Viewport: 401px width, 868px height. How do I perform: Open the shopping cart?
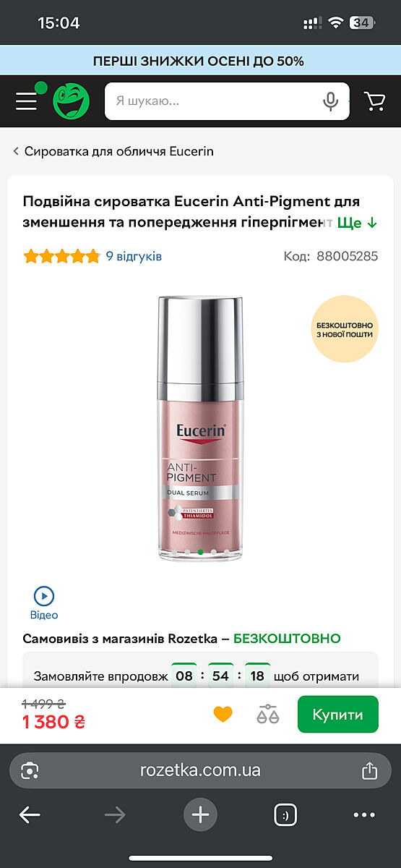374,101
